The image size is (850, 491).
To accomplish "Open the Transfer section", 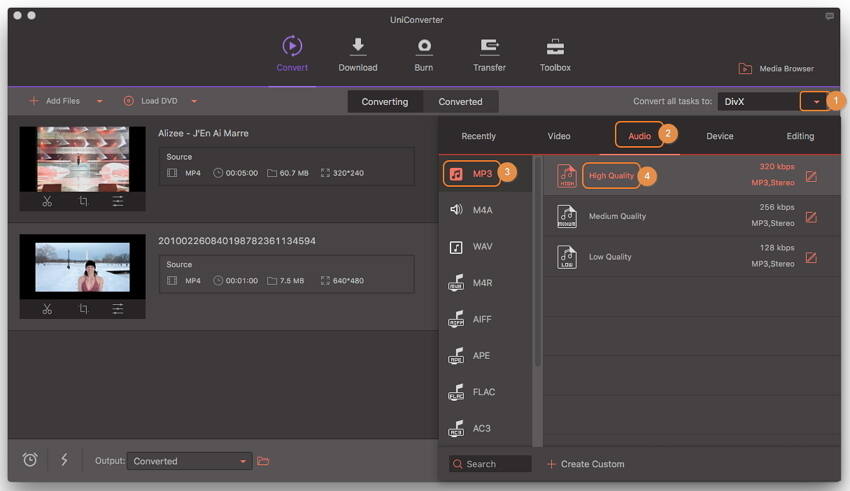I will click(490, 54).
